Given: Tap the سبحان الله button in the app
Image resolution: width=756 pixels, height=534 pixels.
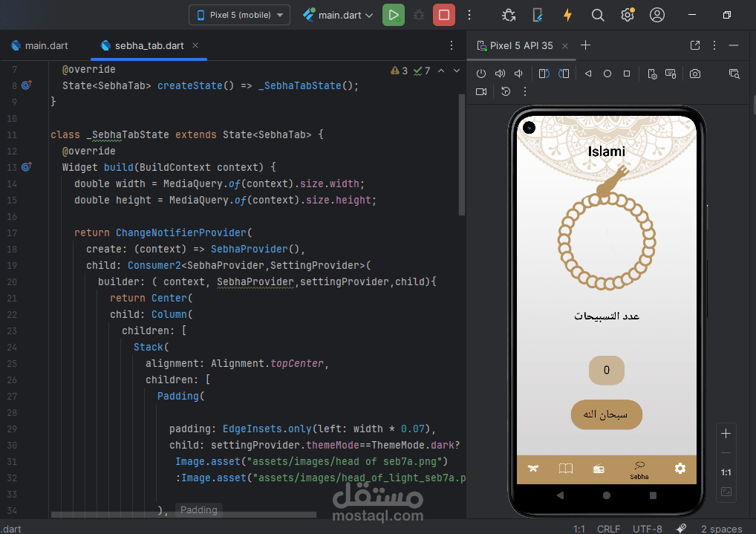Looking at the screenshot, I should [x=607, y=414].
